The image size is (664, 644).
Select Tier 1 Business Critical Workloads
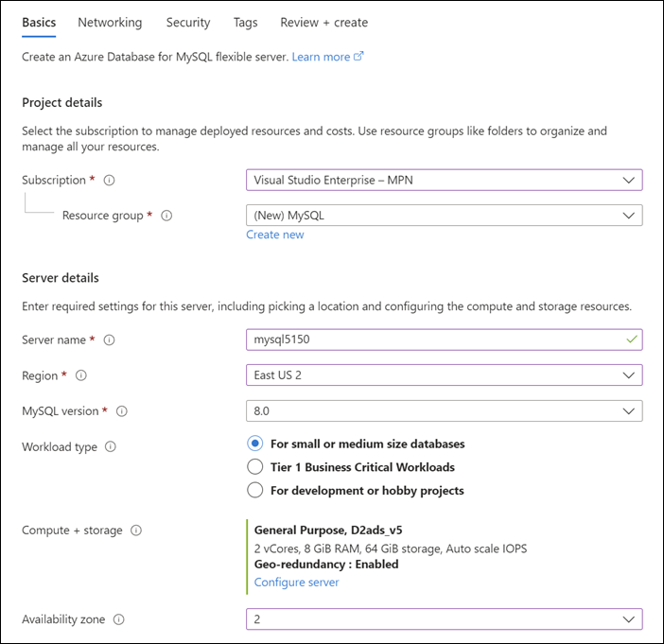pyautogui.click(x=254, y=467)
